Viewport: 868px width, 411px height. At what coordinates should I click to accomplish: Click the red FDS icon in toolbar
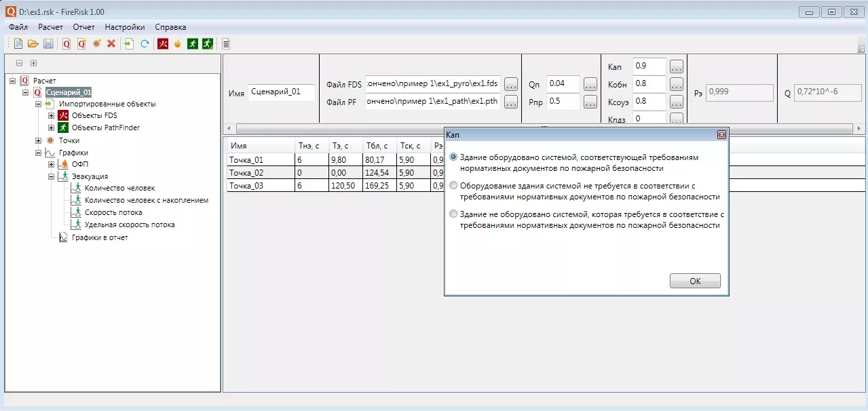pos(163,44)
